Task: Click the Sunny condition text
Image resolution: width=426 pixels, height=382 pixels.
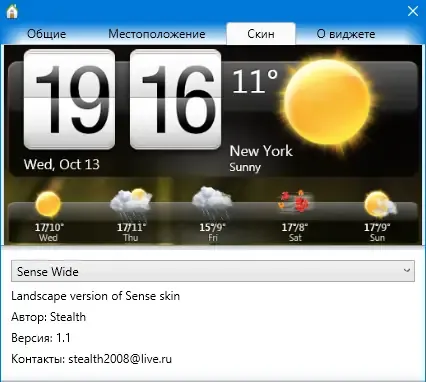Action: pyautogui.click(x=245, y=167)
